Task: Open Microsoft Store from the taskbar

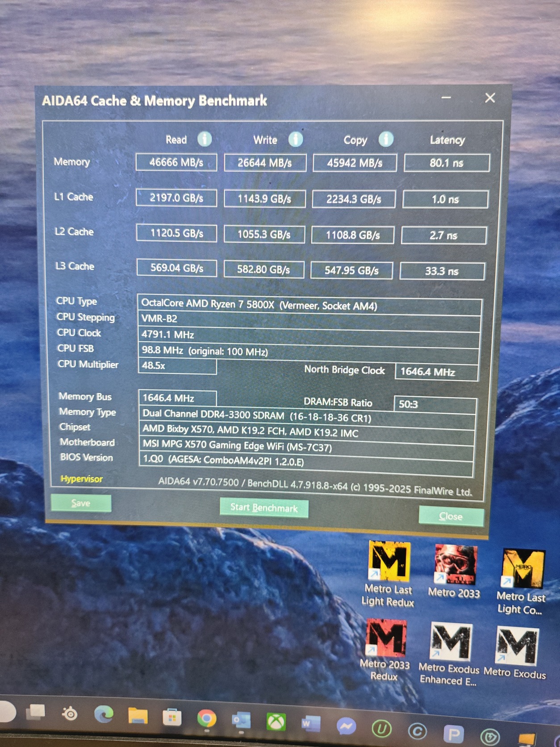Action: 172,718
